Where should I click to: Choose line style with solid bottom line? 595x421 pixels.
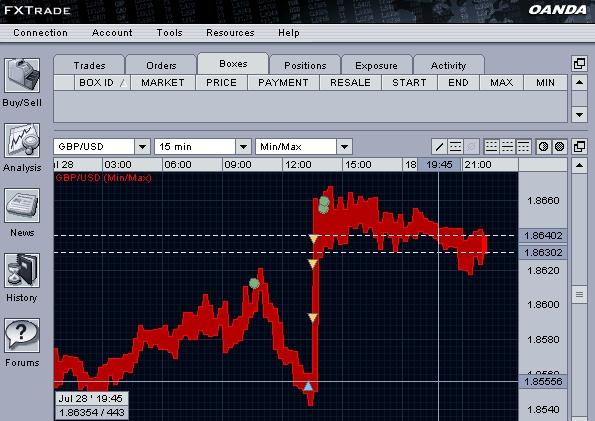coord(491,147)
